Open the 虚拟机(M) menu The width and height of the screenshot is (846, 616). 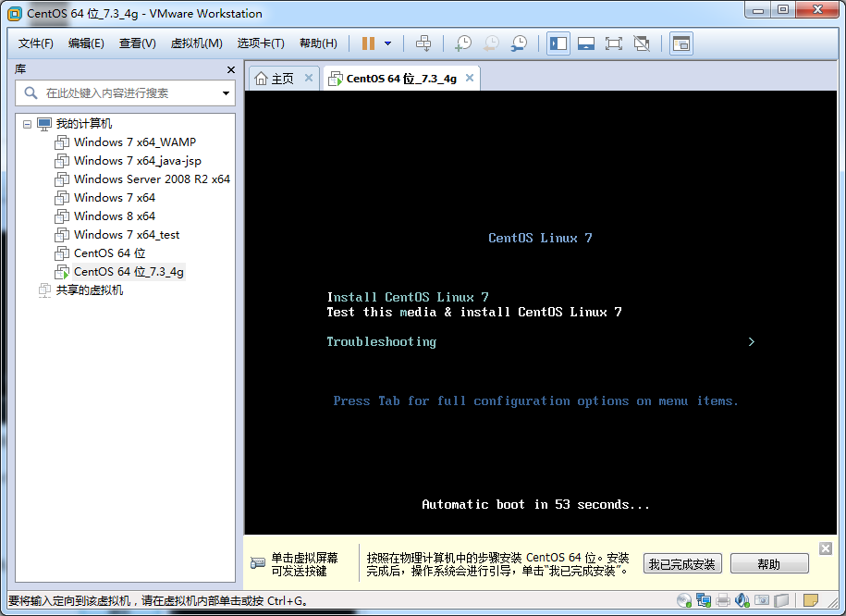coord(196,43)
